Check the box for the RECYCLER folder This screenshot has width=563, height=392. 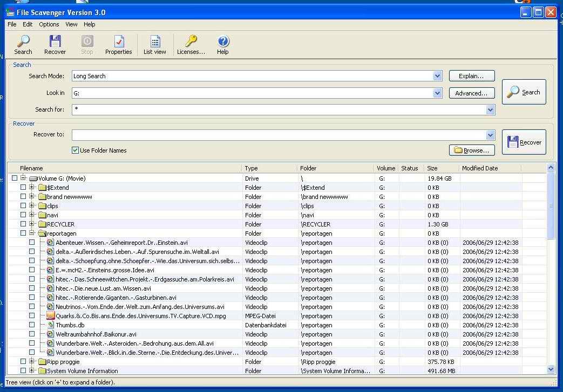pos(23,224)
